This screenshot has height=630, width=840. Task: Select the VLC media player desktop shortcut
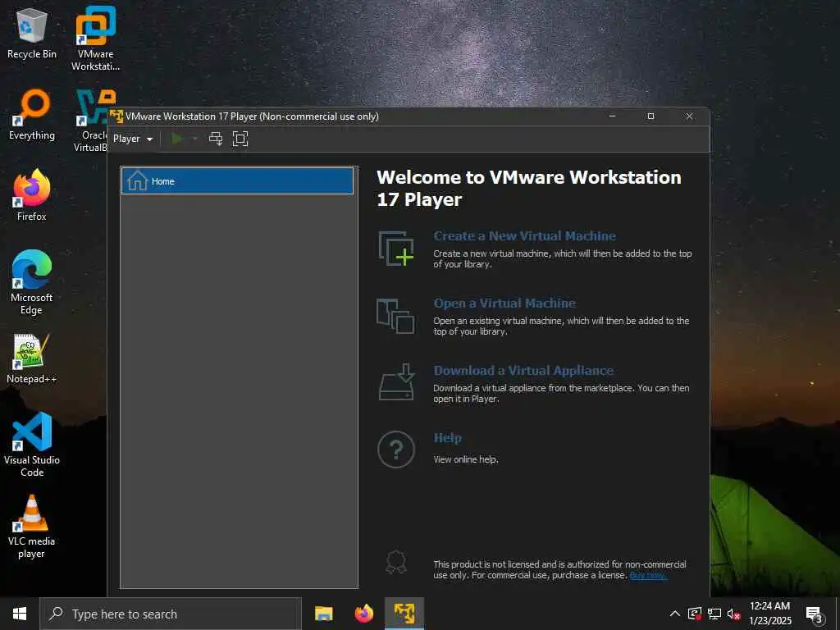tap(32, 527)
